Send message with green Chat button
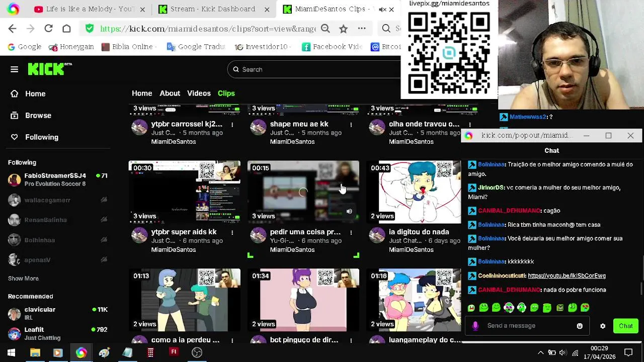644x362 pixels. click(x=625, y=326)
